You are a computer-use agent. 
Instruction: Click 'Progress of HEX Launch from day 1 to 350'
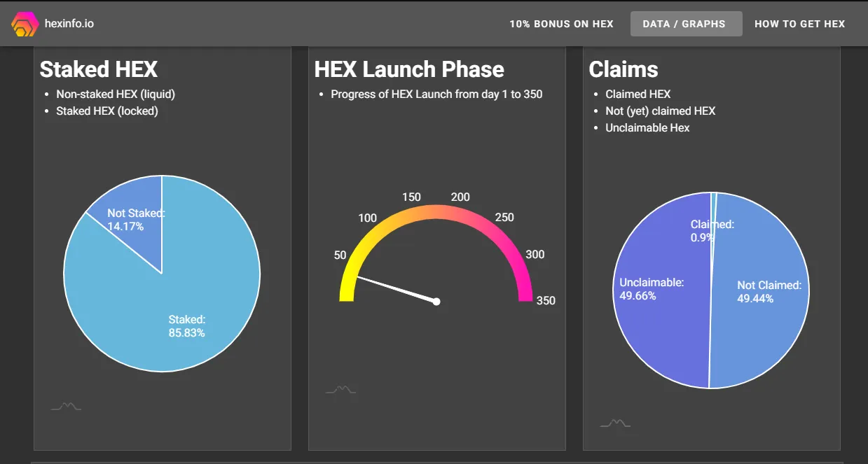436,94
